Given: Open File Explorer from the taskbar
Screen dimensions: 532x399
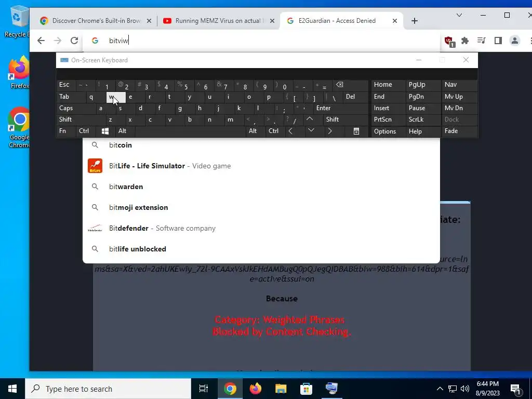Looking at the screenshot, I should pos(281,389).
